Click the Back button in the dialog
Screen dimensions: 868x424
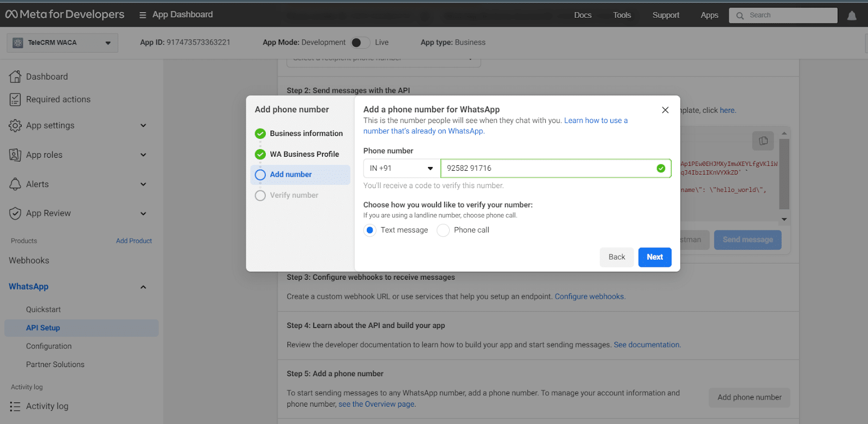(617, 257)
